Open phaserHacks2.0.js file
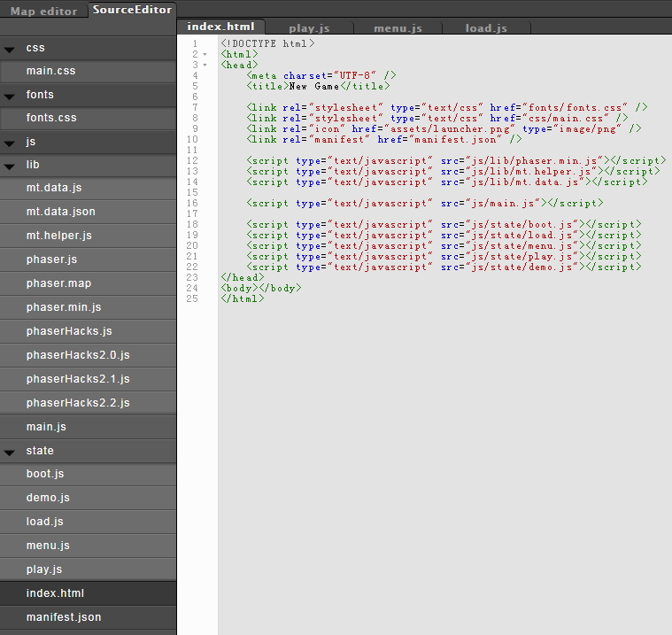 pos(88,355)
